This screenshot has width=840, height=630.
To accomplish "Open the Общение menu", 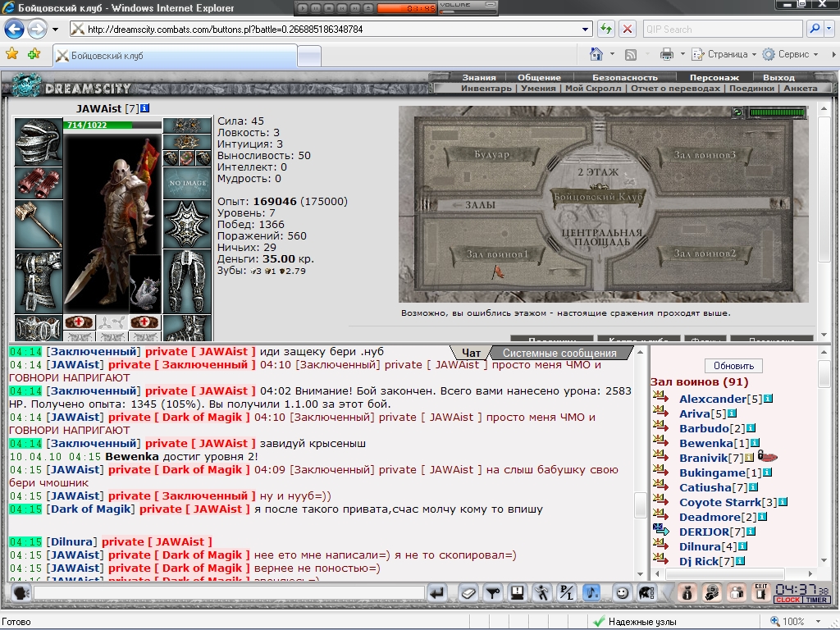I will tap(539, 77).
